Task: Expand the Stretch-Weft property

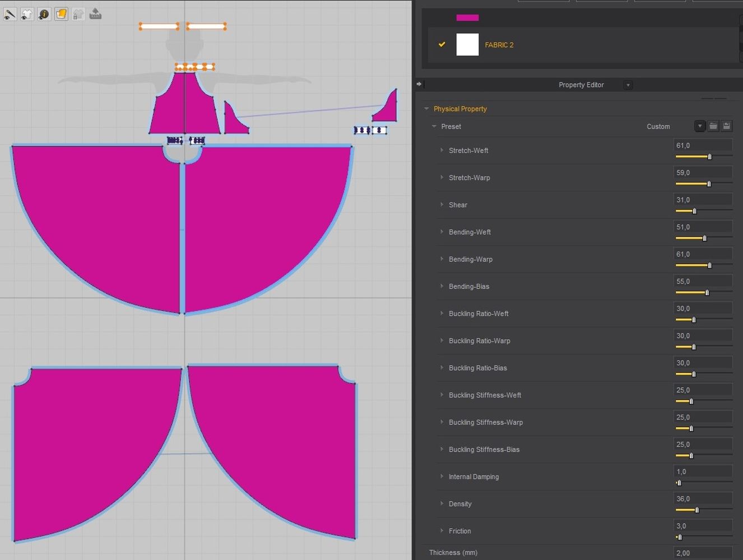Action: click(x=442, y=150)
